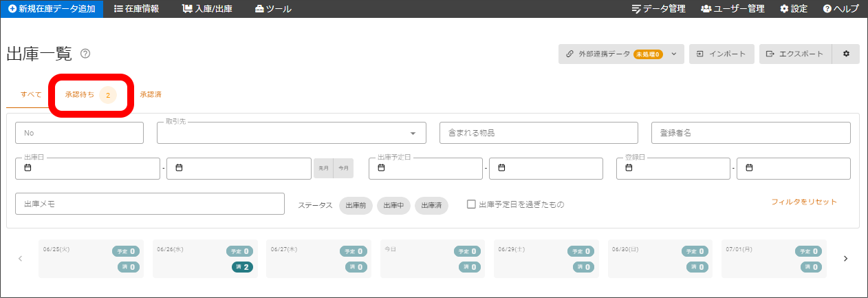Click the help question mark beside 出庫一覧
Viewport: 868px width, 298px height.
85,54
